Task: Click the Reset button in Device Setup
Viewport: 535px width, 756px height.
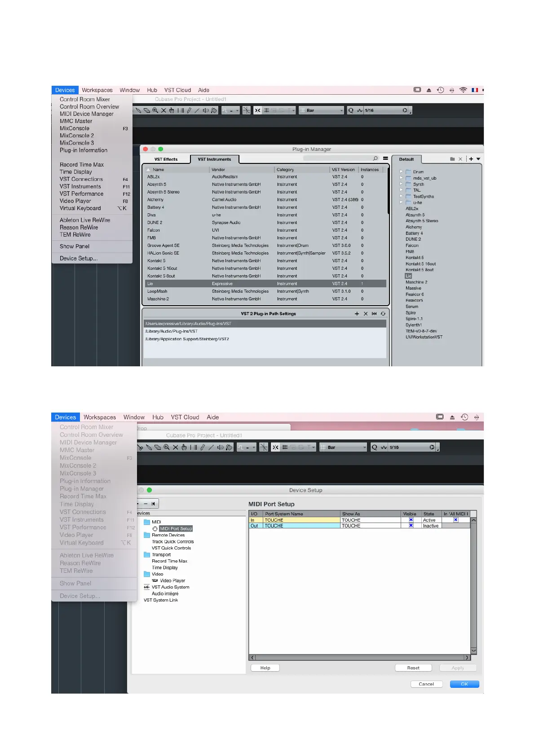Action: 413,668
